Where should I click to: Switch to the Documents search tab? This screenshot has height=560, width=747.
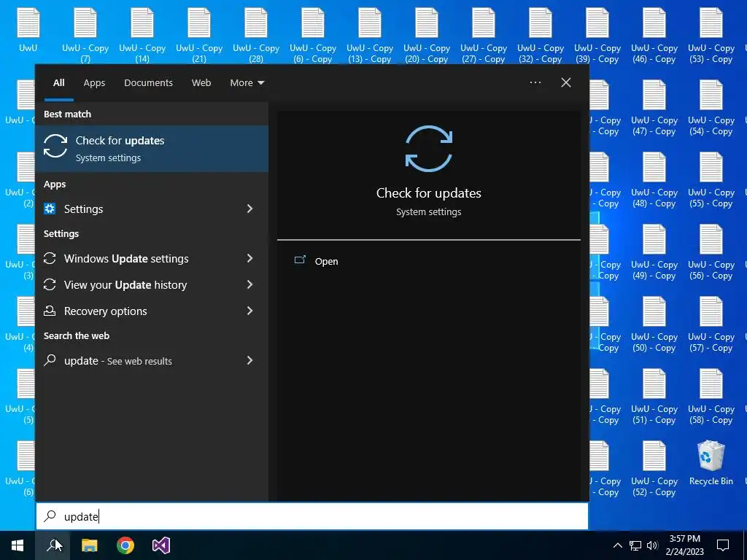coord(148,83)
